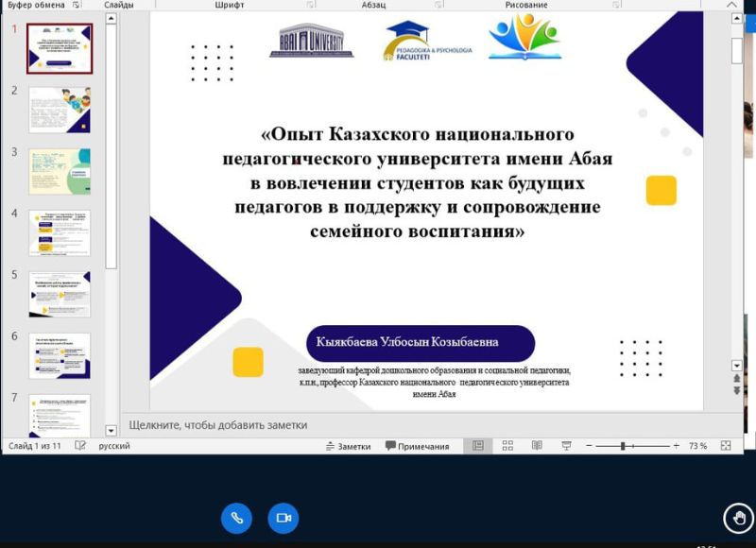Select slide 2 thumbnail

coord(60,109)
